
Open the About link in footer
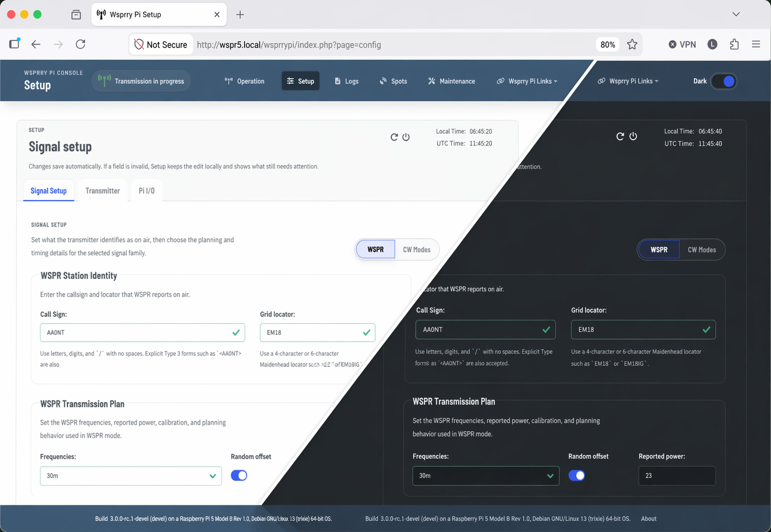[649, 518]
